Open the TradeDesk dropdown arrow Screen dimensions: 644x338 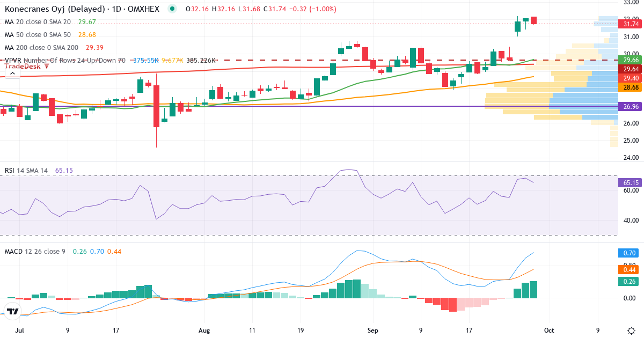(x=47, y=65)
